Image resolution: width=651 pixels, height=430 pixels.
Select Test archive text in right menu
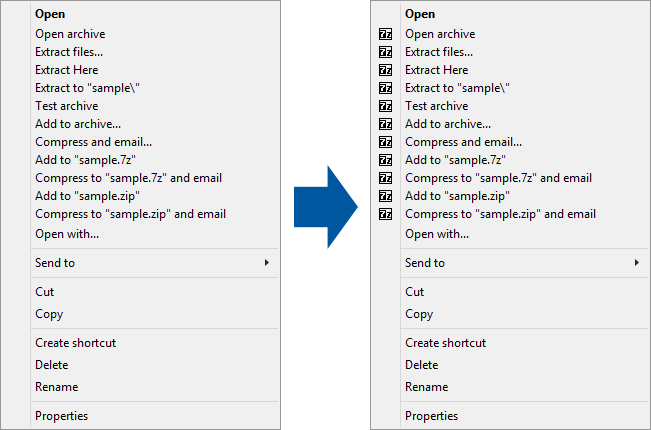pyautogui.click(x=437, y=106)
